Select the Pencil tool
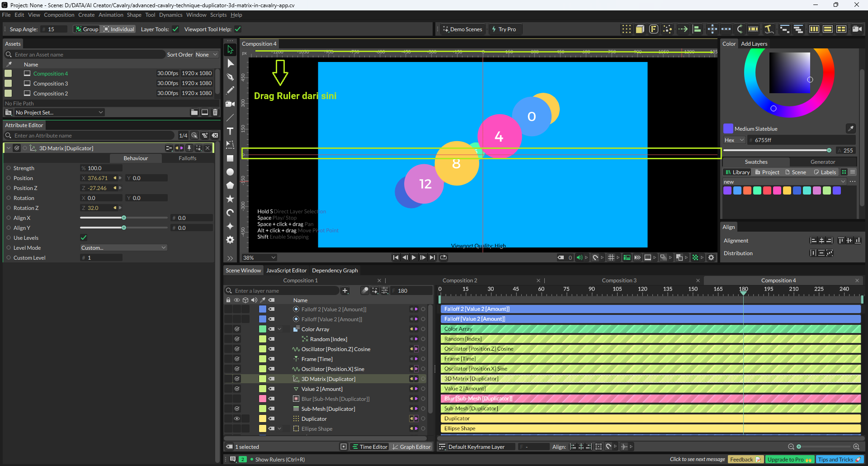 click(x=230, y=90)
